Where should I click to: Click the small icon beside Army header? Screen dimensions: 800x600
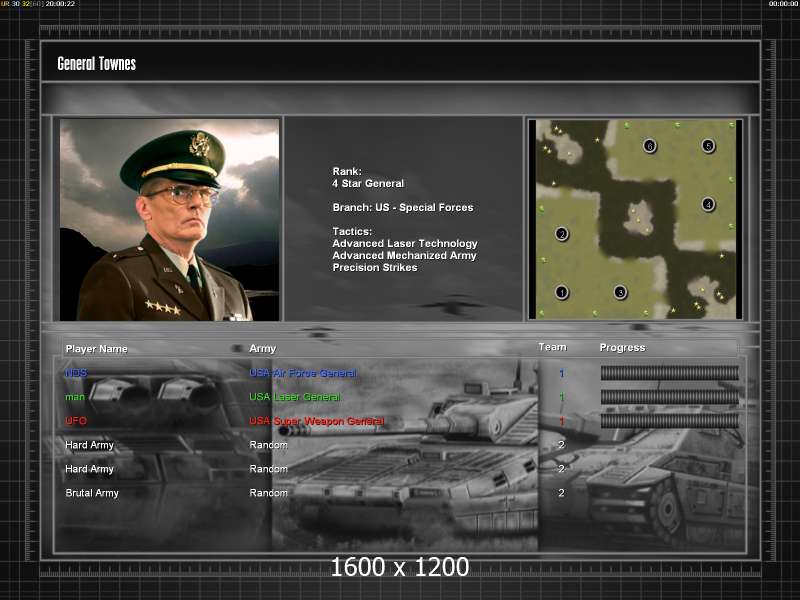point(237,348)
